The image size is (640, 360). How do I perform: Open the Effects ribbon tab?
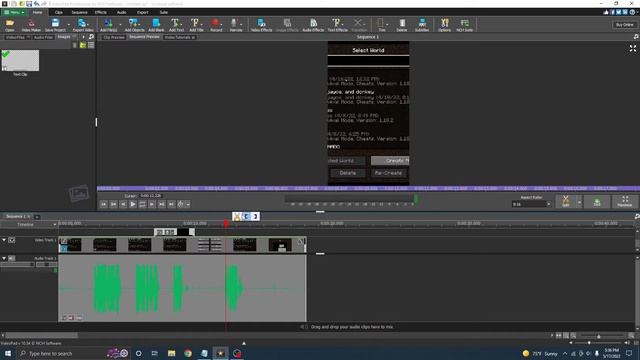[x=100, y=12]
